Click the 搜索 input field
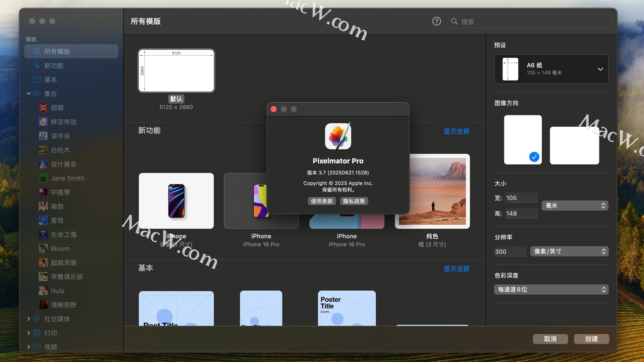 (x=529, y=21)
